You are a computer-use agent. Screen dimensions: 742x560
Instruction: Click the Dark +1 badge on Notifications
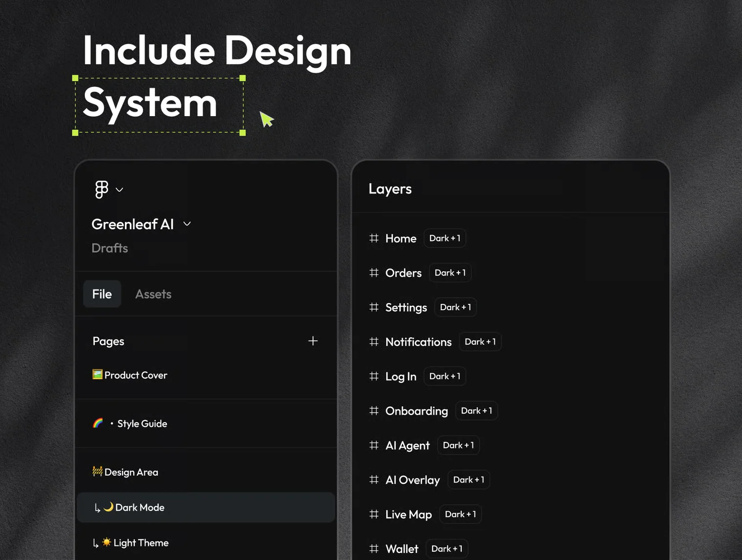point(480,342)
